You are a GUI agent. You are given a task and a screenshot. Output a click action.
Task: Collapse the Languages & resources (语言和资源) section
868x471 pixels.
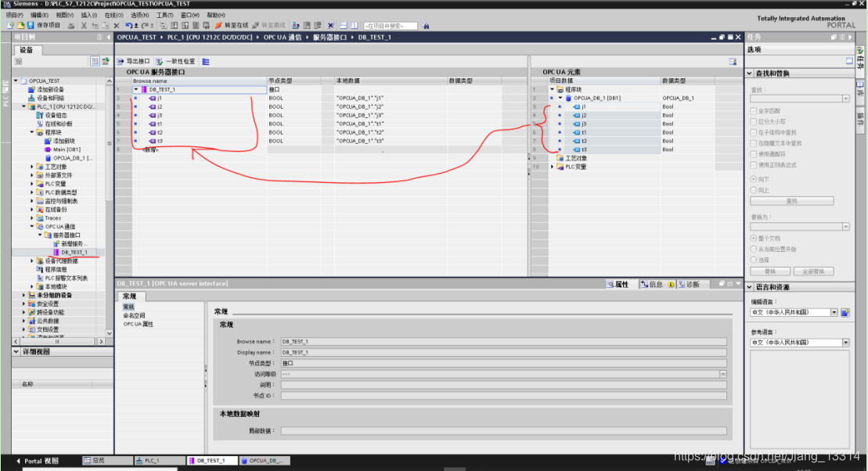[750, 287]
